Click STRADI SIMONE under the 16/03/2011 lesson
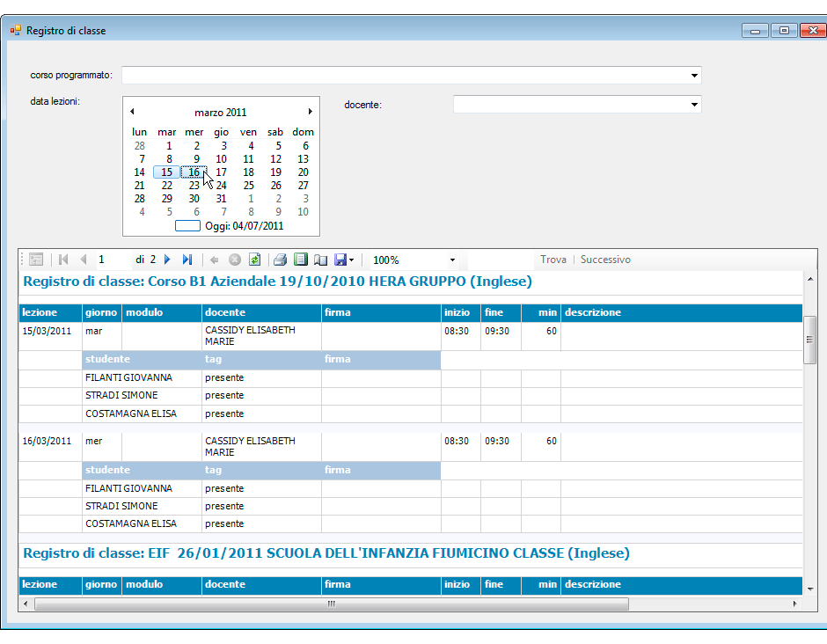The height and width of the screenshot is (644, 827). (x=121, y=507)
